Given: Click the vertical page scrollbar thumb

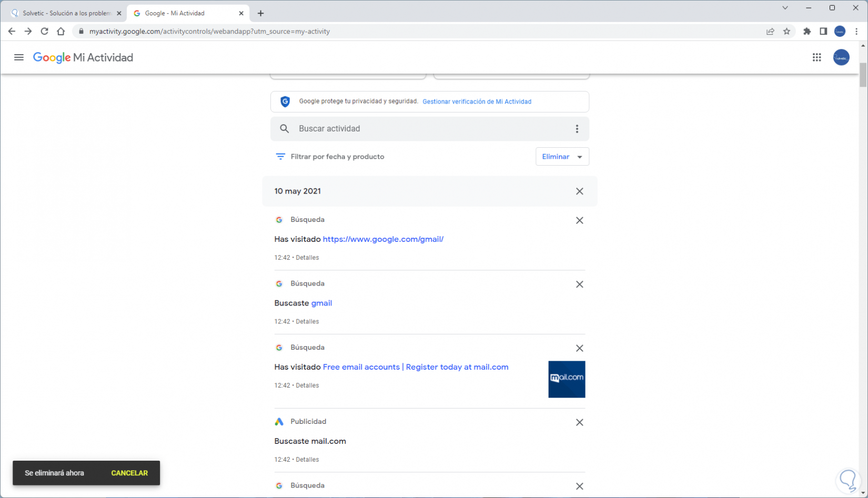Looking at the screenshot, I should point(863,75).
